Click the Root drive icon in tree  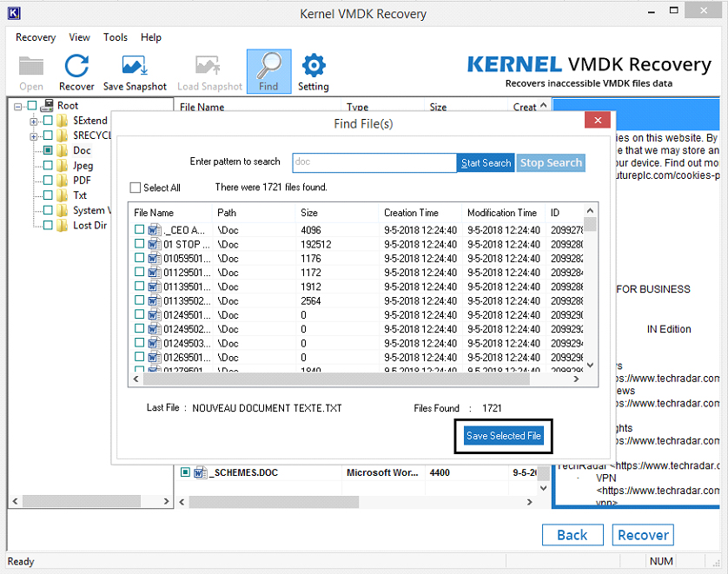[x=46, y=106]
